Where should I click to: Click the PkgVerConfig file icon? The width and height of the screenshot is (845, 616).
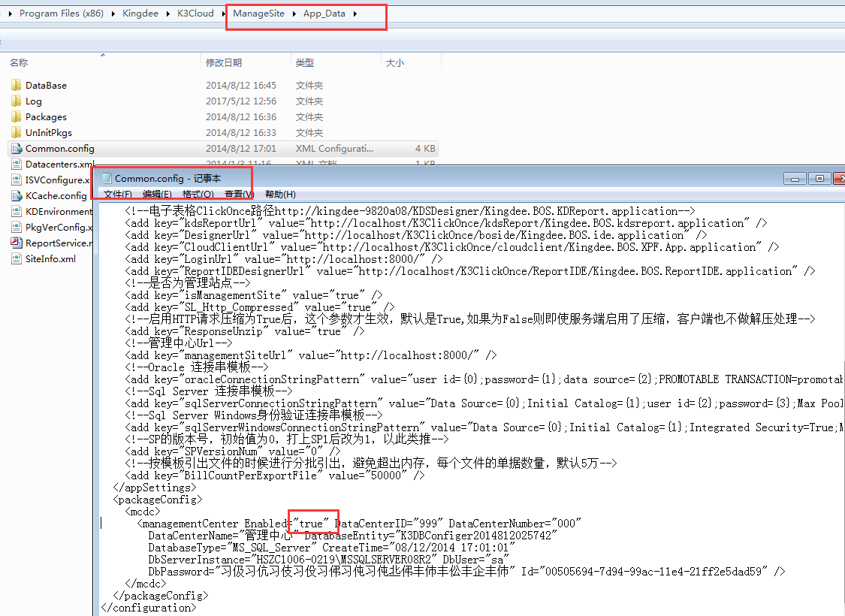(x=17, y=227)
